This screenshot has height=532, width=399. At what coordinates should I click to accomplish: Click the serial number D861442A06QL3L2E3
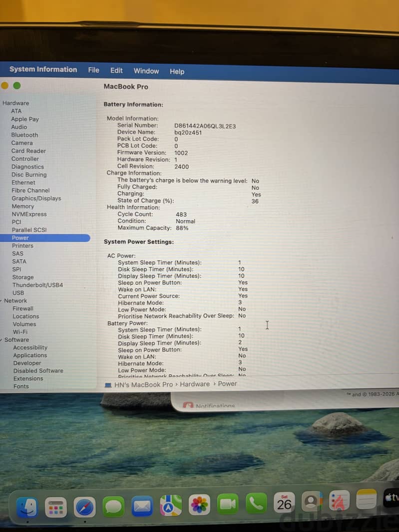pyautogui.click(x=205, y=126)
